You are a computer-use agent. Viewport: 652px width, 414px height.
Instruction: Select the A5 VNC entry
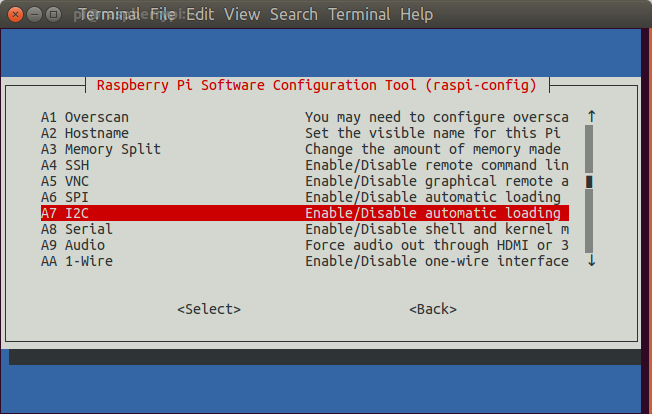304,181
